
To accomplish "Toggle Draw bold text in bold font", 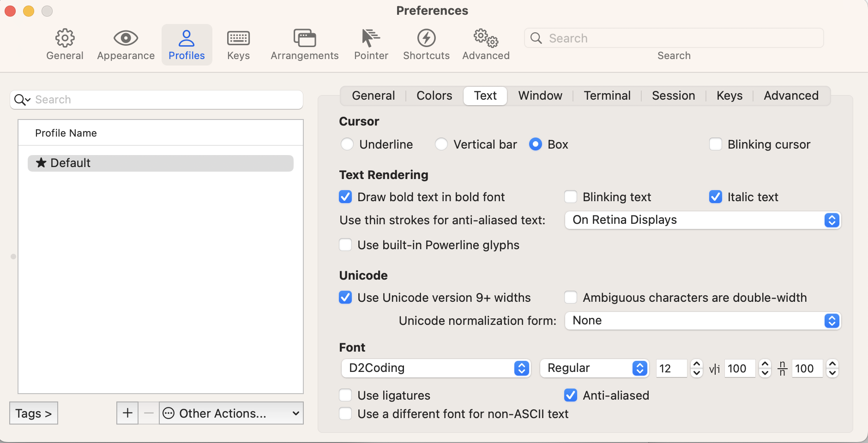I will coord(345,197).
